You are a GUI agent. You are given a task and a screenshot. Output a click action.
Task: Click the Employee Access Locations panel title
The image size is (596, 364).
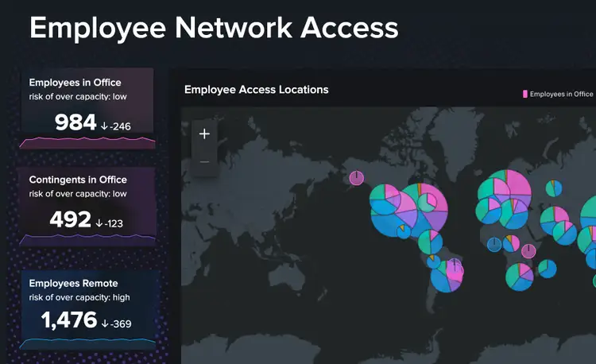tap(256, 90)
